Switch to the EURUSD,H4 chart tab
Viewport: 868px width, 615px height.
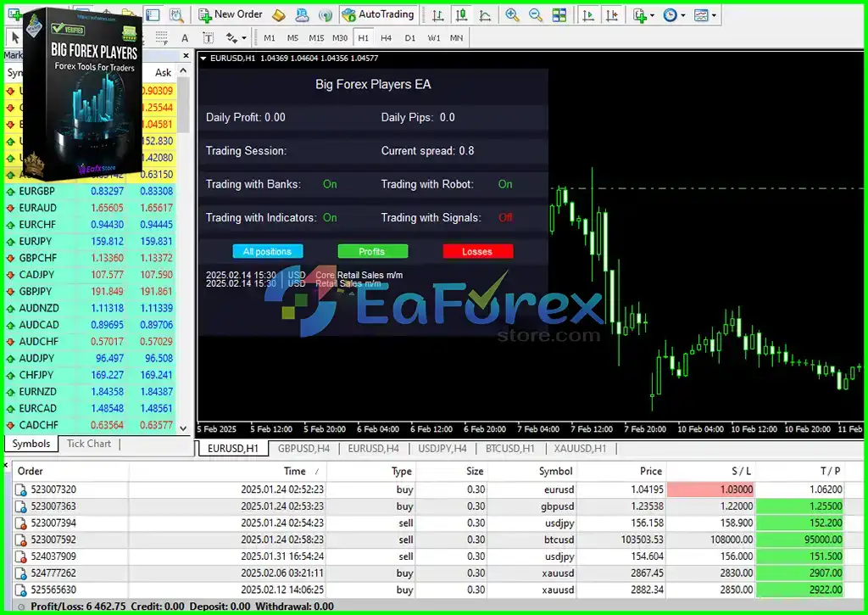(x=373, y=448)
